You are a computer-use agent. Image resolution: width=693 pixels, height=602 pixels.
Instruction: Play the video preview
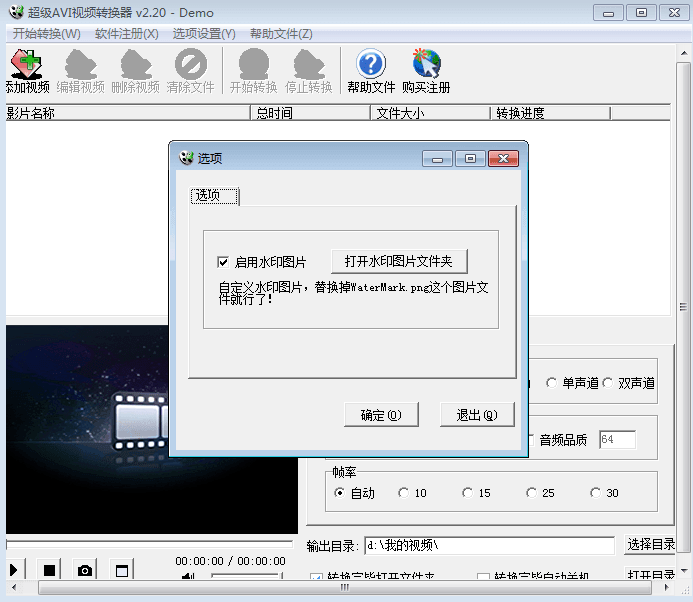[14, 570]
